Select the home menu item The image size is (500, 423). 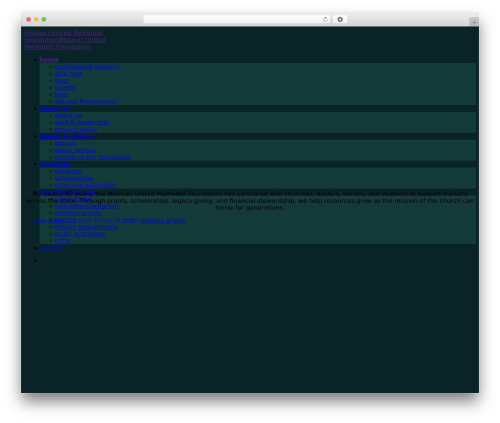click(x=49, y=60)
